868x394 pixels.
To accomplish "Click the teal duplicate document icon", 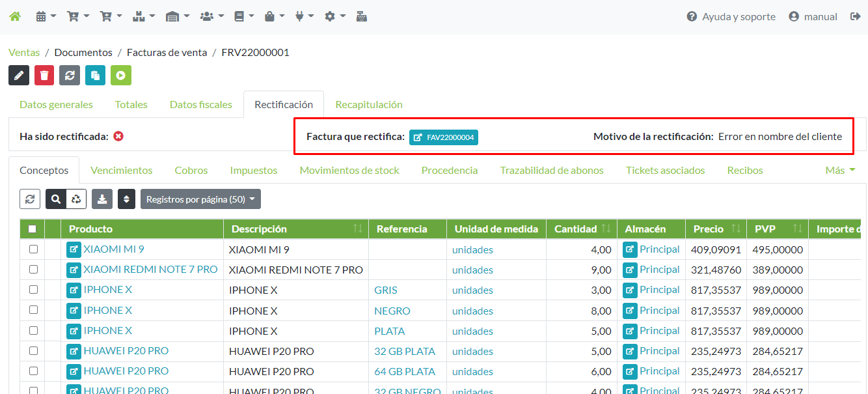I will click(95, 75).
